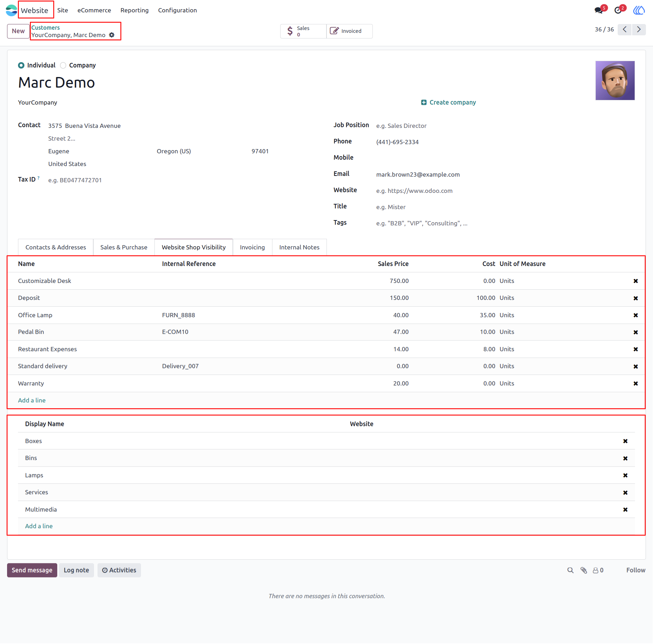Viewport: 653px width, 644px height.
Task: Remove the Lamps category
Action: 625,475
